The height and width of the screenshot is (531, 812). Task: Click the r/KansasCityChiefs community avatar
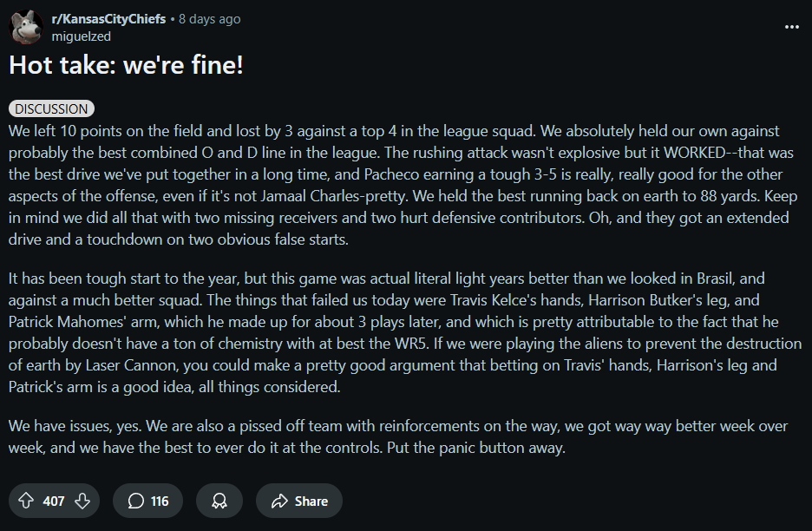pyautogui.click(x=26, y=27)
